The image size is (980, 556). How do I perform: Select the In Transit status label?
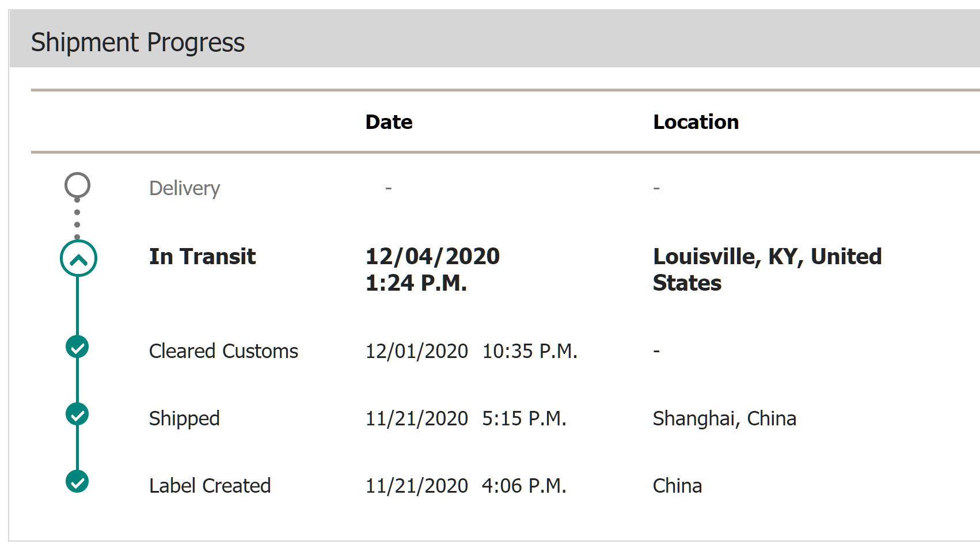point(202,257)
